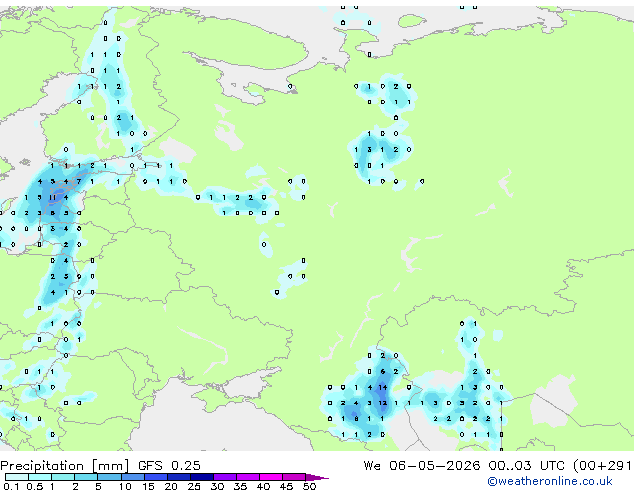634x490 pixels.
Task: Click the map value '11' over Baltic
Action: click(x=53, y=198)
